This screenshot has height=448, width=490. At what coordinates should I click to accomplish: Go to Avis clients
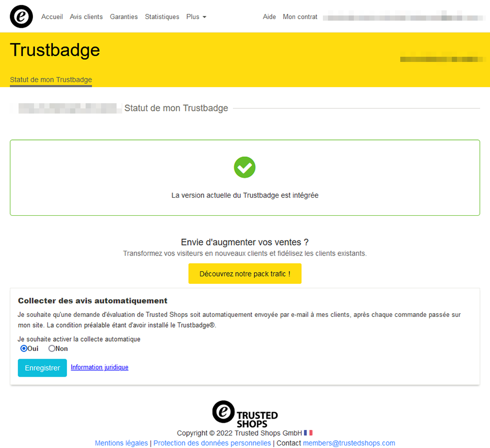coord(86,17)
